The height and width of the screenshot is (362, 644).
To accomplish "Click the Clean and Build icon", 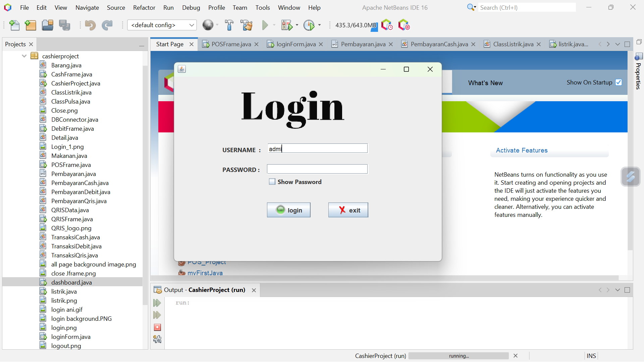I will pos(247,25).
